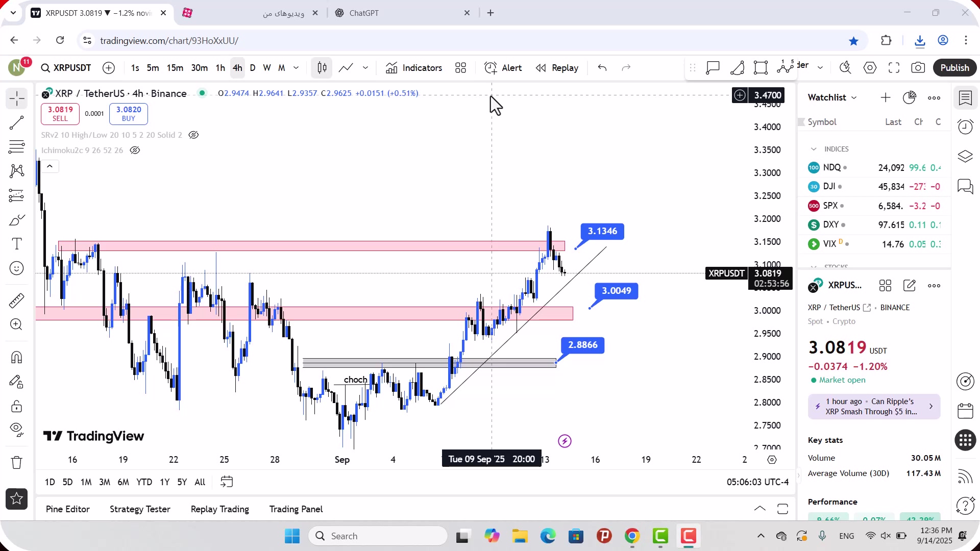Open Watchlist more options menu
The height and width of the screenshot is (551, 980).
(934, 97)
